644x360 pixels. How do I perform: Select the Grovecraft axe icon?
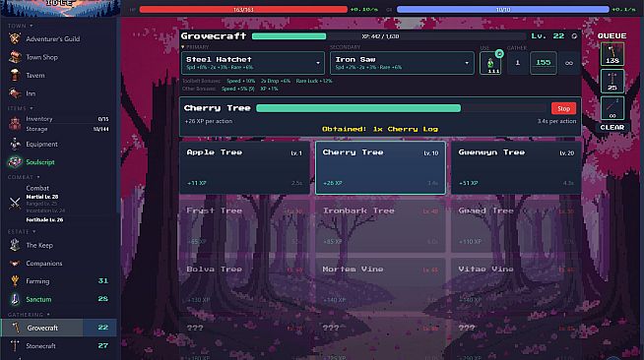point(16,328)
